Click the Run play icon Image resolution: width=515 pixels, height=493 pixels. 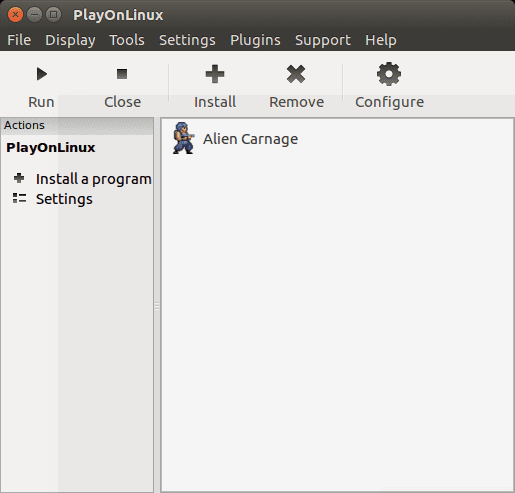tap(42, 74)
